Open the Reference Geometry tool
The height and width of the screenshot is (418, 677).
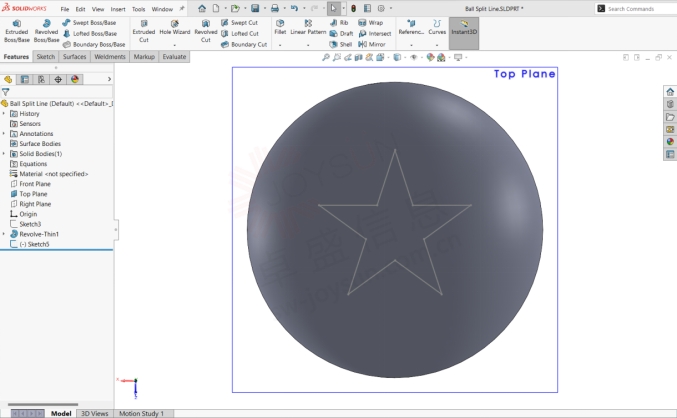point(411,27)
